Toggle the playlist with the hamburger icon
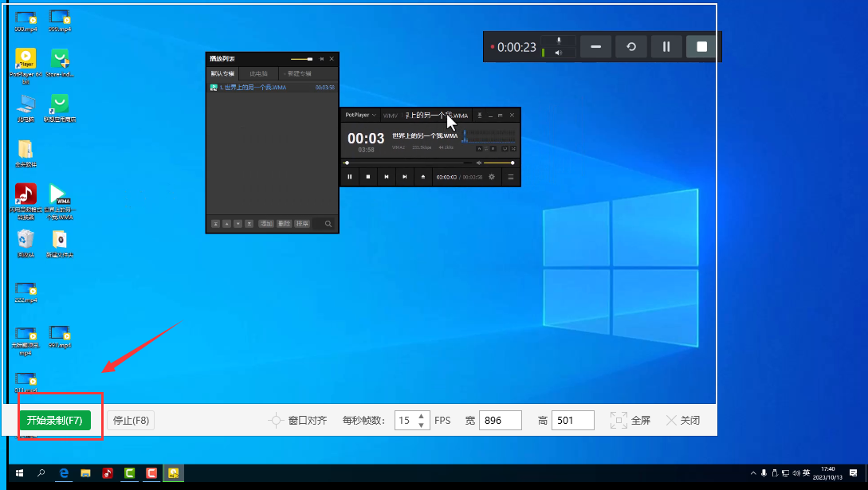Viewport: 868px width, 490px height. 511,177
